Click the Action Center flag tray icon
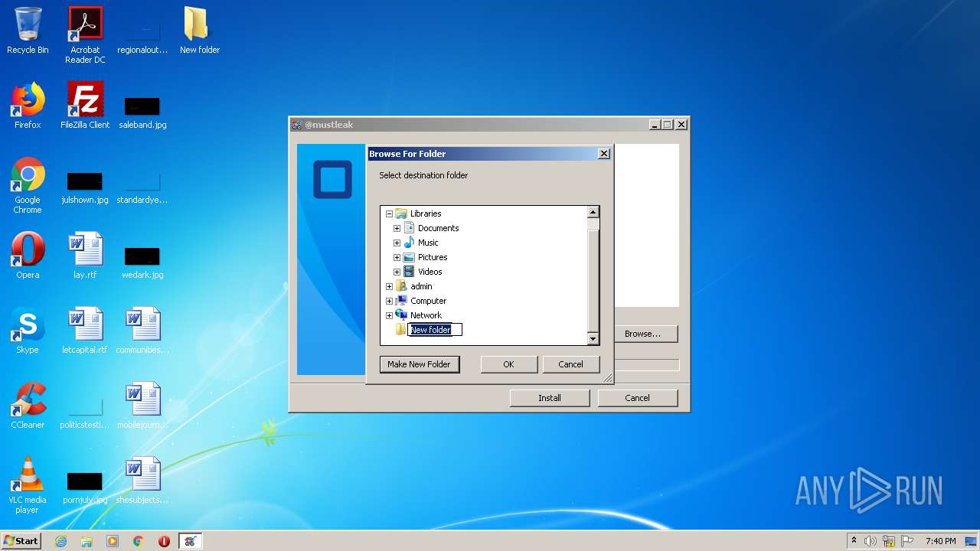The image size is (980, 551). click(x=906, y=541)
